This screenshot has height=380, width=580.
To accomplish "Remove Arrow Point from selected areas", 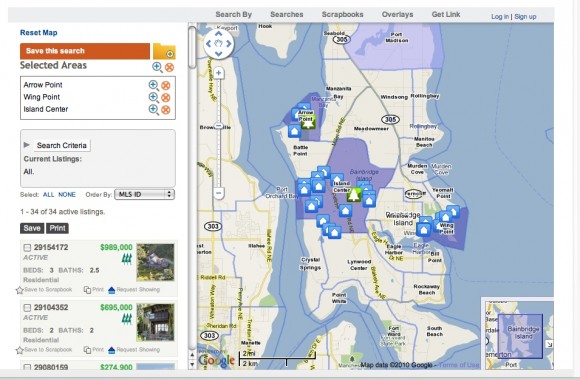I will [x=166, y=85].
